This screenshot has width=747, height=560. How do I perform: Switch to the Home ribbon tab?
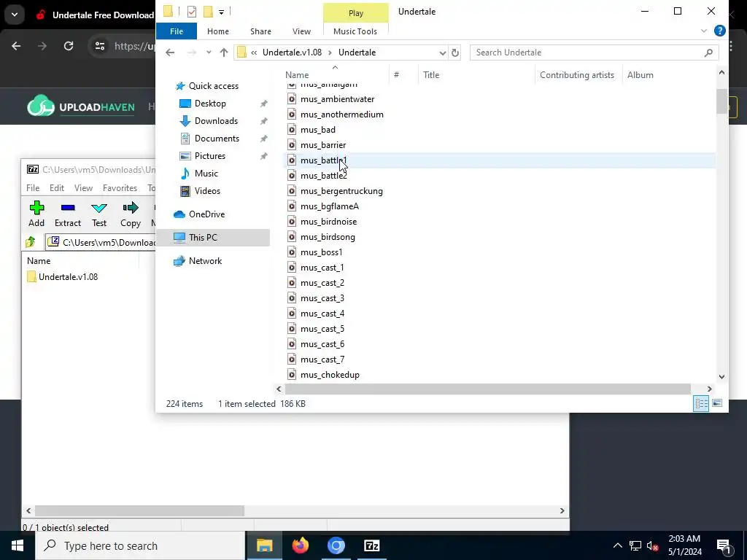pos(217,31)
